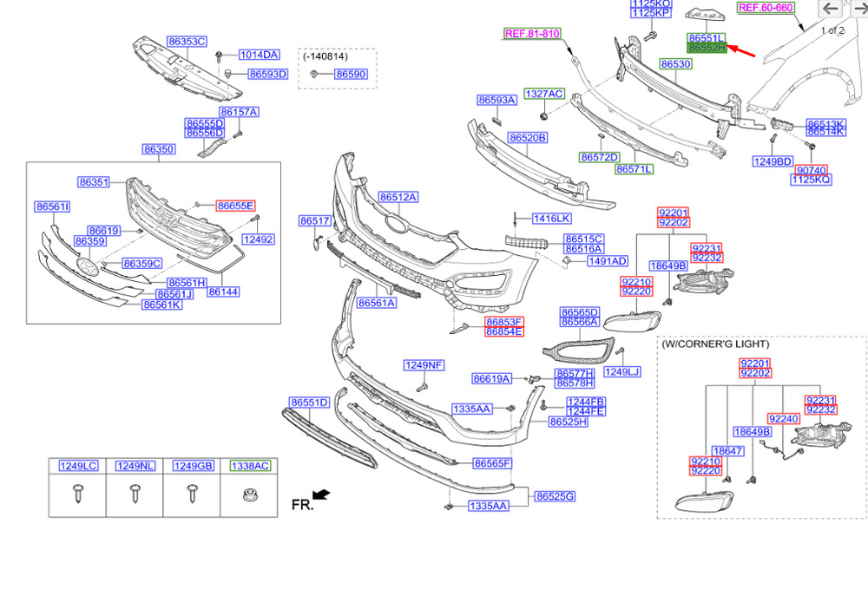
Task: Select part number 86353C
Action: click(x=187, y=42)
